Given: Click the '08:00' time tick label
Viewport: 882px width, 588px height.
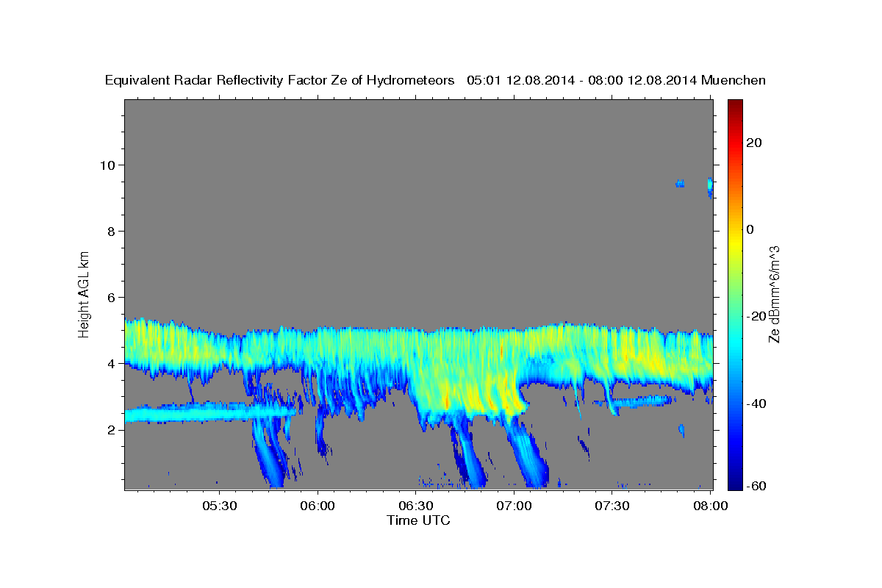Looking at the screenshot, I should [711, 506].
